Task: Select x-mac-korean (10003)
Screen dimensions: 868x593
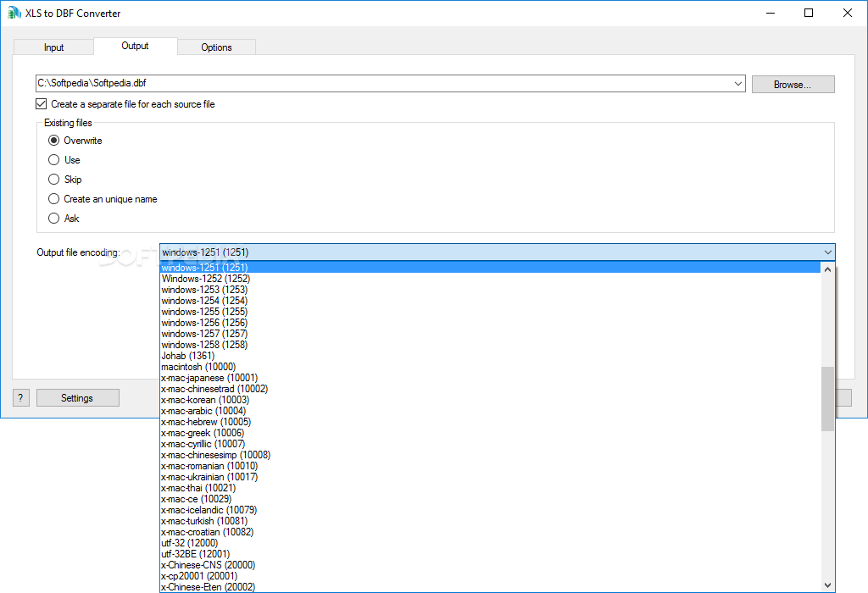Action: click(490, 400)
